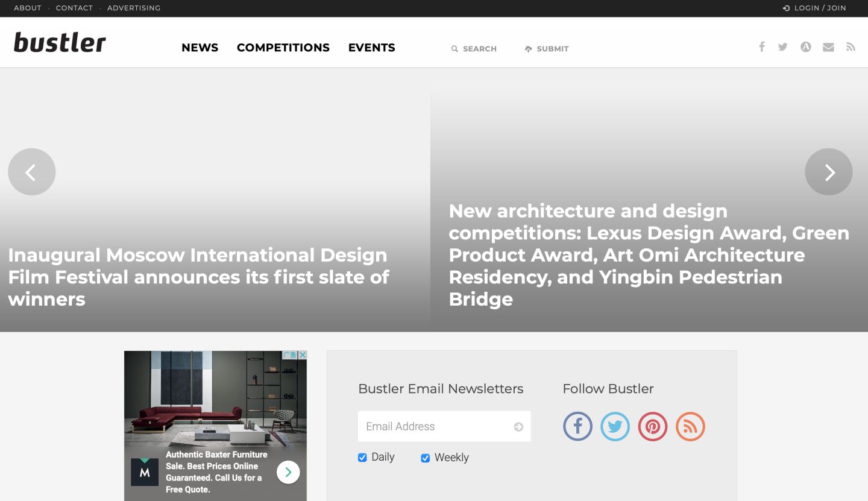Follow Bustler on Facebook via the round icon
Viewport: 868px width, 501px height.
(577, 427)
